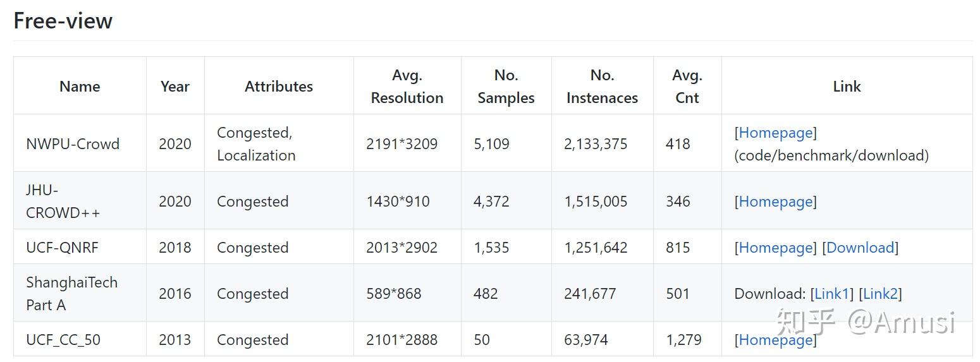This screenshot has height=362, width=980.
Task: Click the 2191*3209 resolution cell
Action: click(401, 144)
